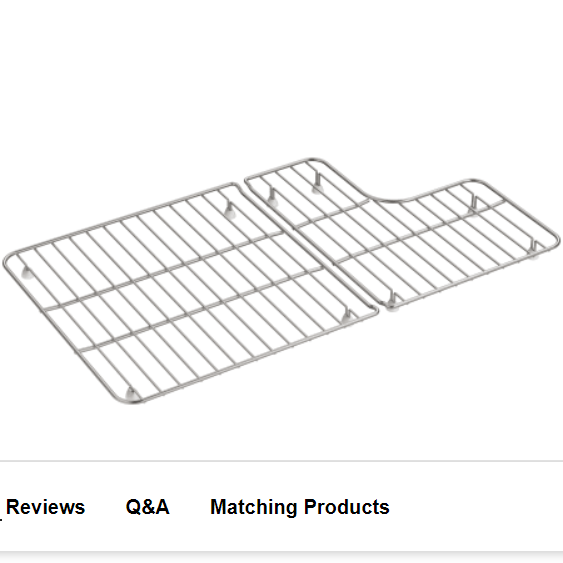This screenshot has width=563, height=563.
Task: Click the right rack's leftmost rear foot
Action: (272, 197)
